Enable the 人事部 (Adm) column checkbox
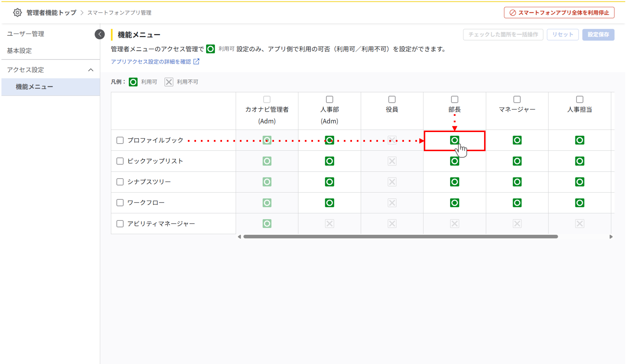Image resolution: width=627 pixels, height=364 pixels. (x=329, y=99)
